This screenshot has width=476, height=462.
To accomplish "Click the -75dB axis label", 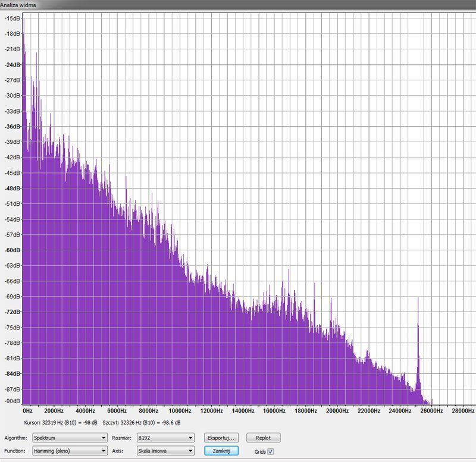I will [12, 327].
